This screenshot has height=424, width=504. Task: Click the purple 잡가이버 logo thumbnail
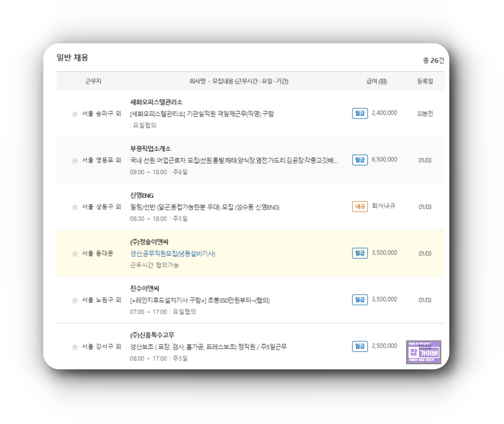pyautogui.click(x=423, y=352)
